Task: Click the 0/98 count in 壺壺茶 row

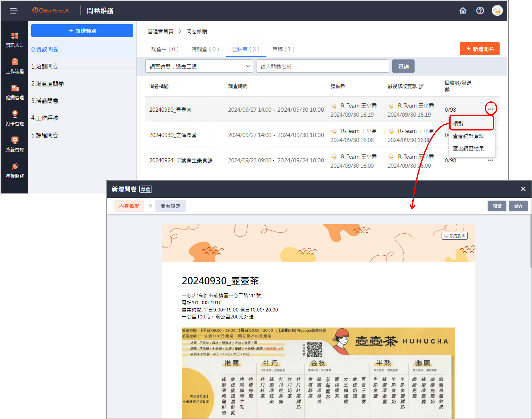Action: pos(450,110)
